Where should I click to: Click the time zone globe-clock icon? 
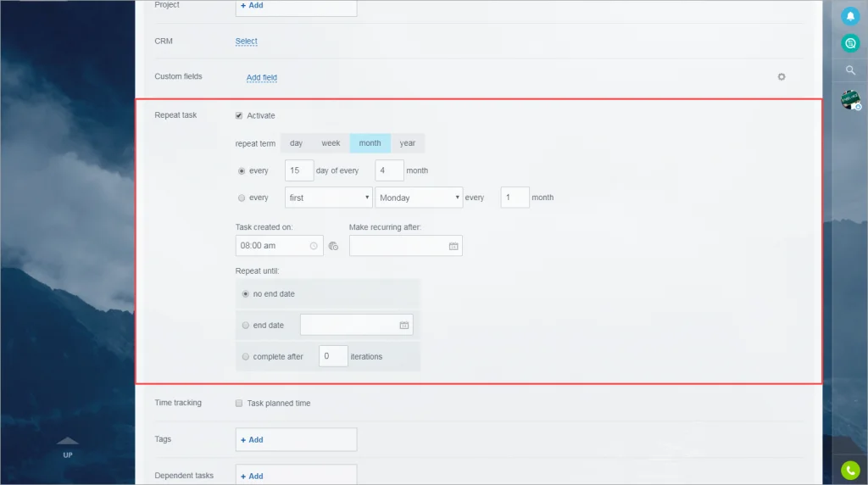[x=333, y=246]
